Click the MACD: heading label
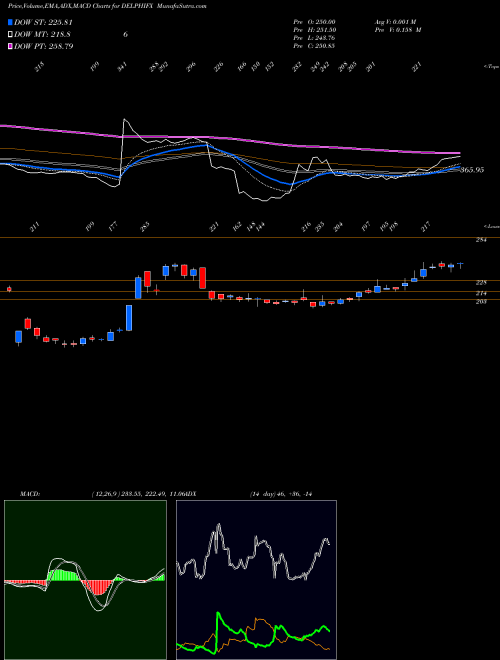The width and height of the screenshot is (500, 660). 29,494
